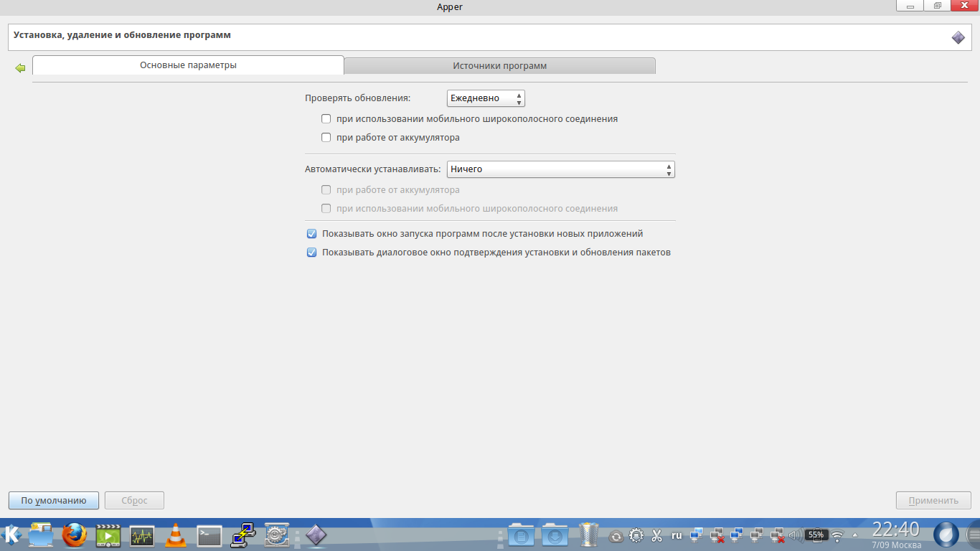The image size is (980, 551).
Task: Open Firefox from the taskbar
Action: [75, 534]
